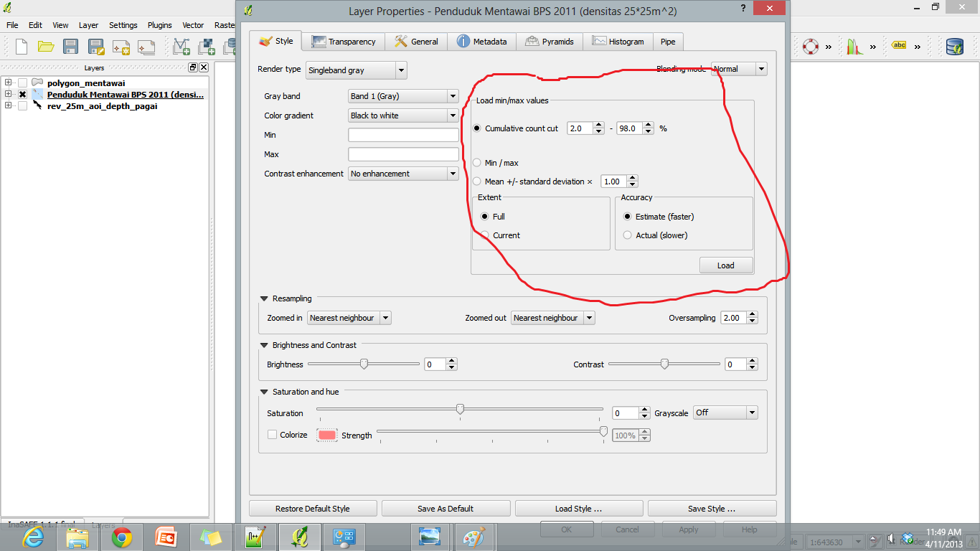Click the yellow abc labeling icon
The height and width of the screenshot is (551, 980).
(898, 45)
